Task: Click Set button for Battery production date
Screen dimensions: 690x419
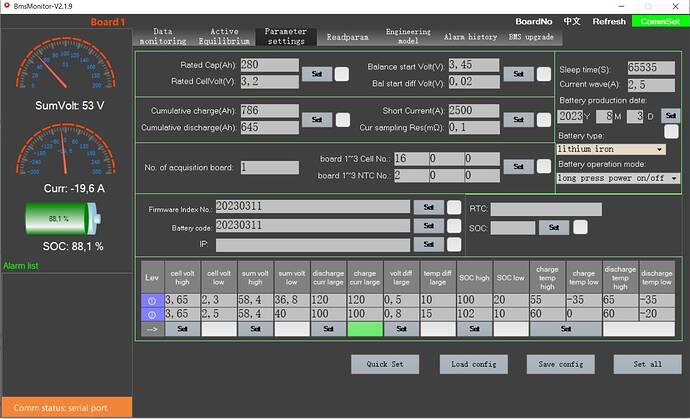Action: coord(671,116)
